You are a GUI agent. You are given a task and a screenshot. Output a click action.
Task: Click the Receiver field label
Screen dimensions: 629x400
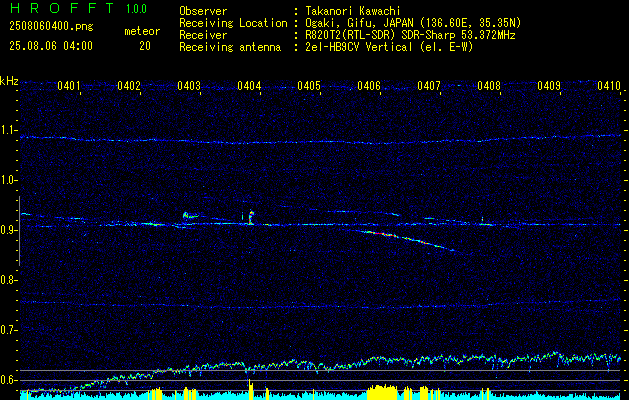pyautogui.click(x=203, y=35)
